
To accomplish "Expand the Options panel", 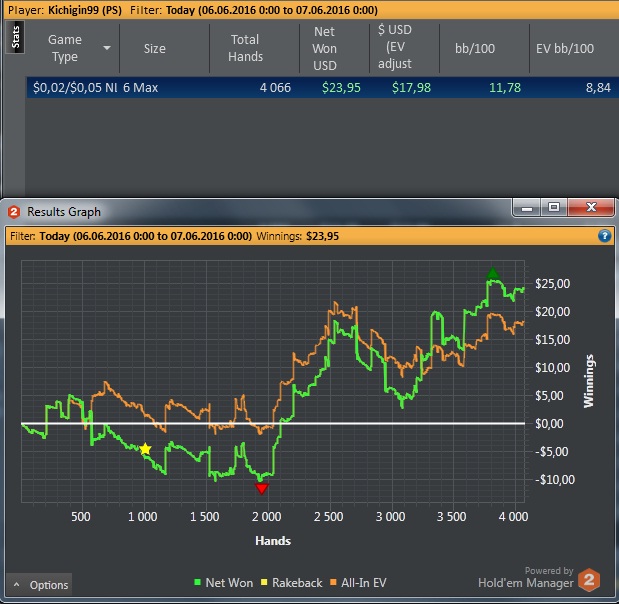I will tap(39, 584).
